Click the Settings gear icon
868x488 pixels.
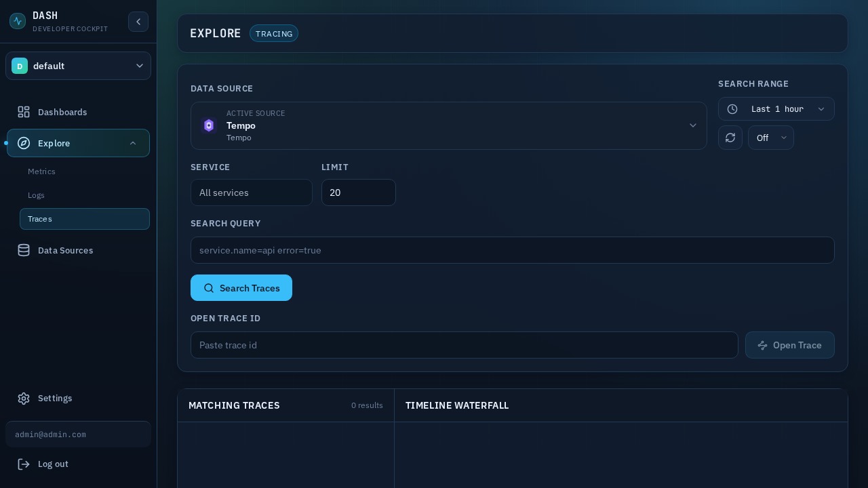[24, 398]
